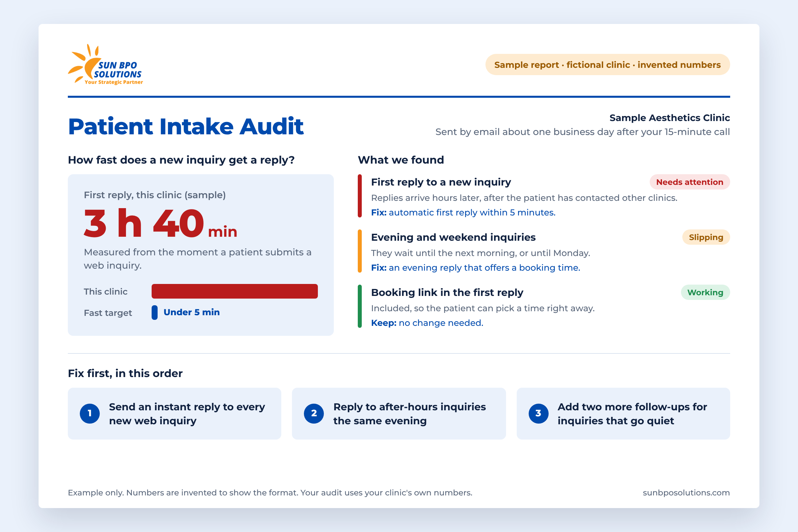
Task: Click the 'Patient Intake Audit' title
Action: [x=186, y=126]
